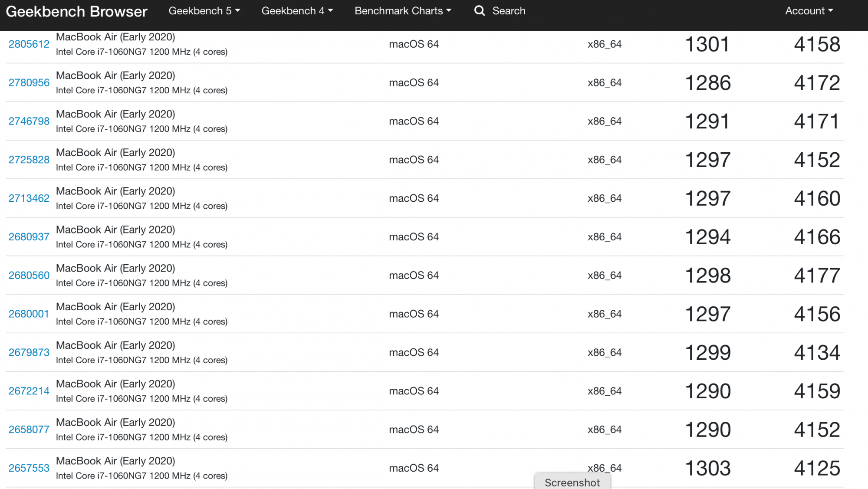The image size is (868, 489).
Task: Click the search magnifier icon
Action: point(479,11)
